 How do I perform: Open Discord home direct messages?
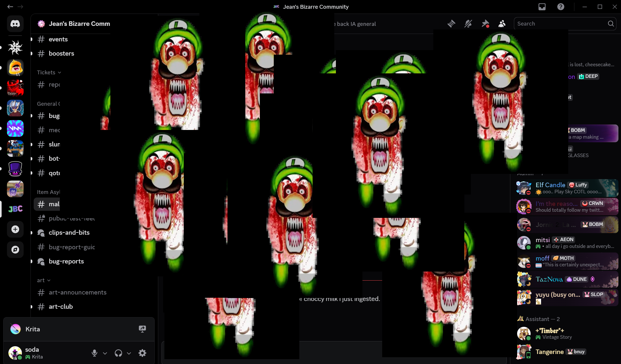click(x=15, y=24)
